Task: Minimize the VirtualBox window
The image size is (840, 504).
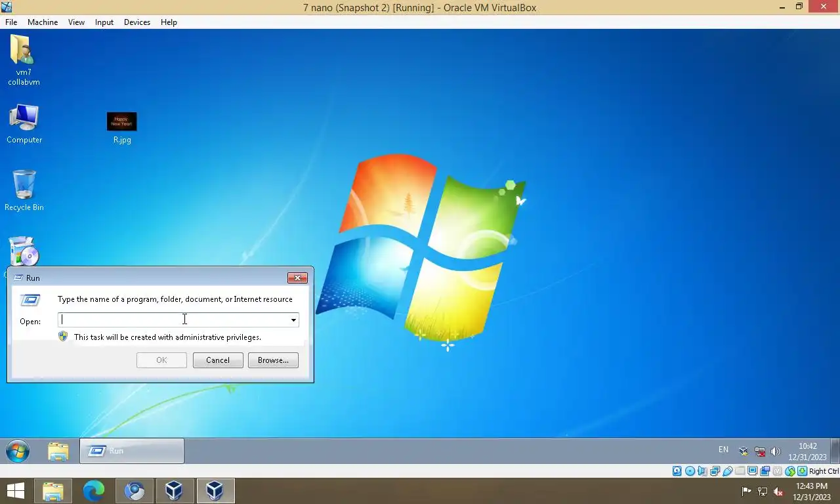Action: point(782,7)
